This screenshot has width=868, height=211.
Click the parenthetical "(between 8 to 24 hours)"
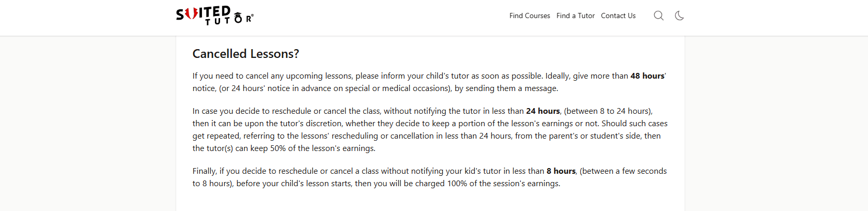click(608, 111)
